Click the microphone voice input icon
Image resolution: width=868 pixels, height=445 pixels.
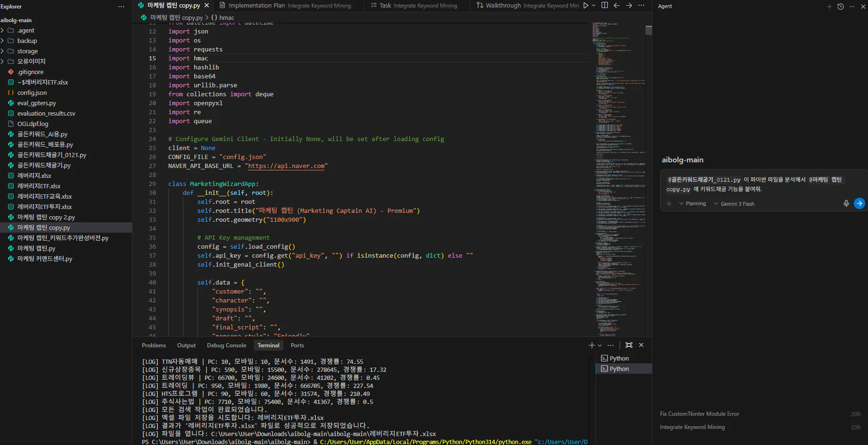pyautogui.click(x=846, y=203)
